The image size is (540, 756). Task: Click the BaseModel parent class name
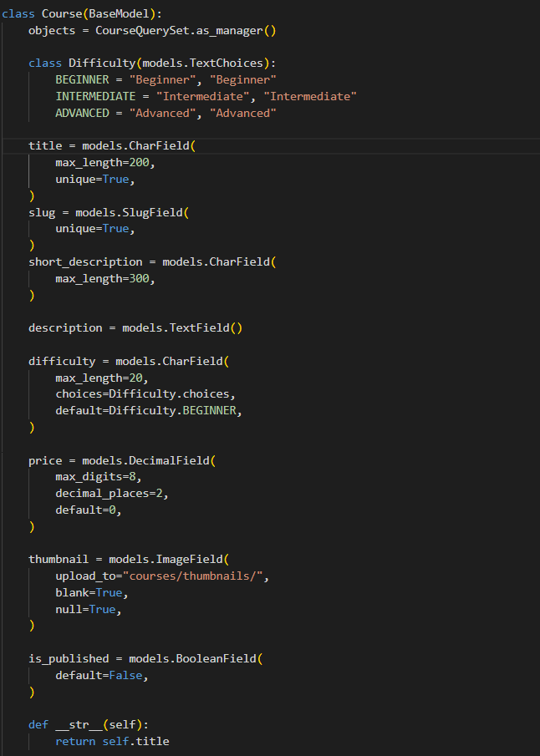(120, 13)
